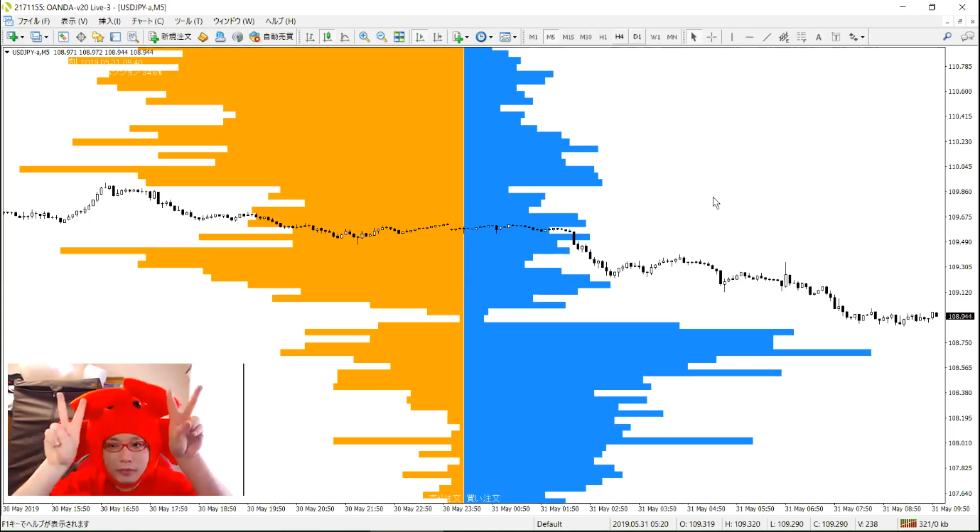Image resolution: width=980 pixels, height=532 pixels.
Task: Open the Terminal panel icon
Action: [115, 37]
